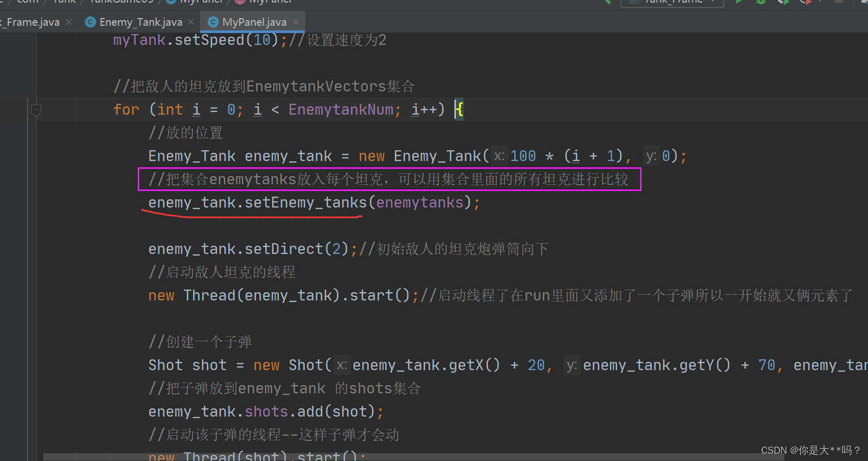This screenshot has height=461, width=868.
Task: Click enemy_tank.getX() in Shot constructor
Action: pos(426,365)
